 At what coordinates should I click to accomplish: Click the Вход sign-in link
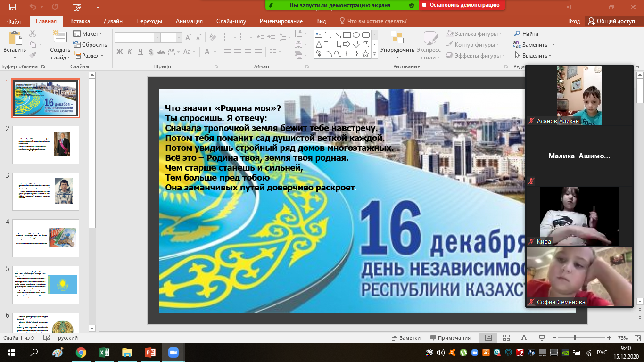(574, 21)
